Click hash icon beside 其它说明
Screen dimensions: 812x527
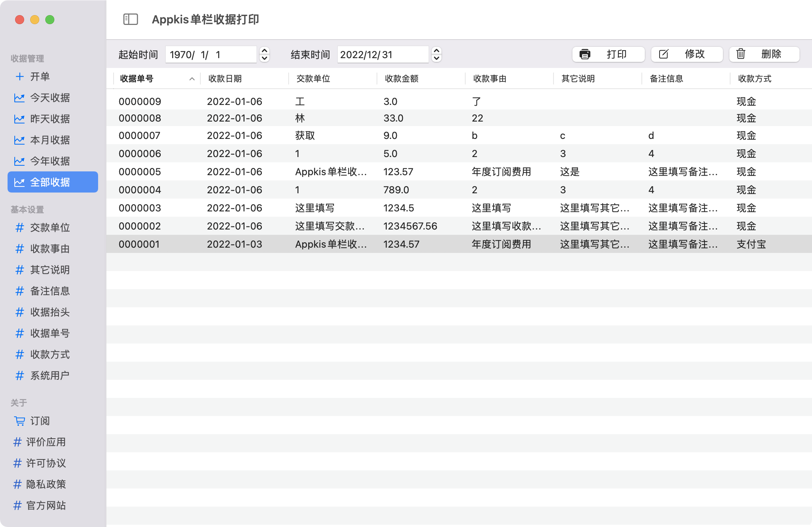tap(20, 270)
